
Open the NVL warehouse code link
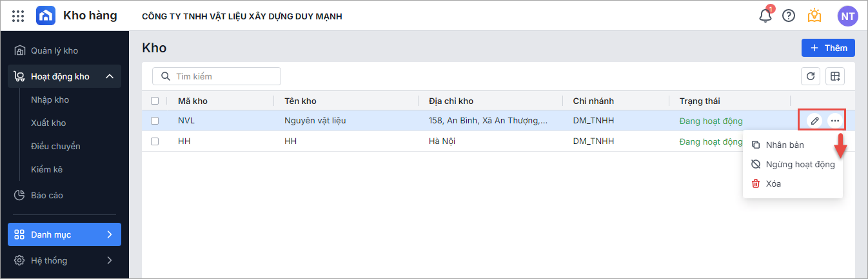186,121
